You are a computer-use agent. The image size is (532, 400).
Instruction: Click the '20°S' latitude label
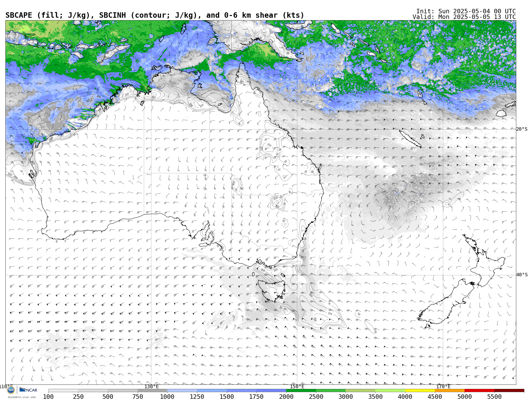pyautogui.click(x=522, y=129)
